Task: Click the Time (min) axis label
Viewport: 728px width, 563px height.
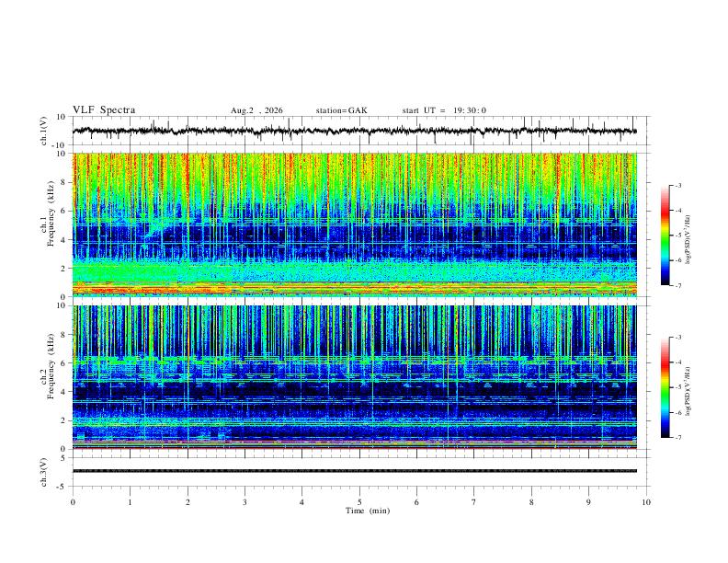Action: tap(368, 511)
